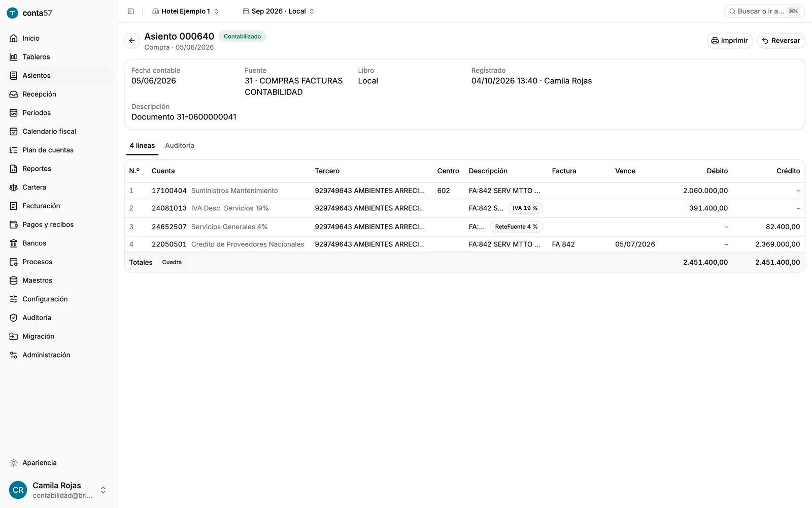Click the Auditoría shield icon in sidebar
Image resolution: width=812 pixels, height=508 pixels.
14,317
